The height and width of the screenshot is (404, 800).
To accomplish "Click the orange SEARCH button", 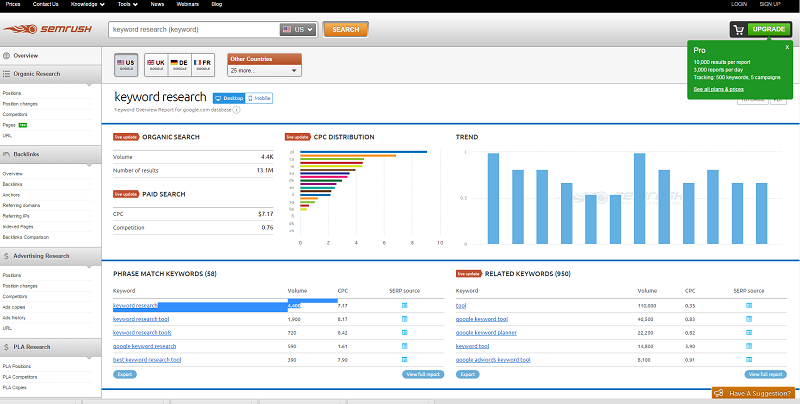I will pyautogui.click(x=346, y=30).
